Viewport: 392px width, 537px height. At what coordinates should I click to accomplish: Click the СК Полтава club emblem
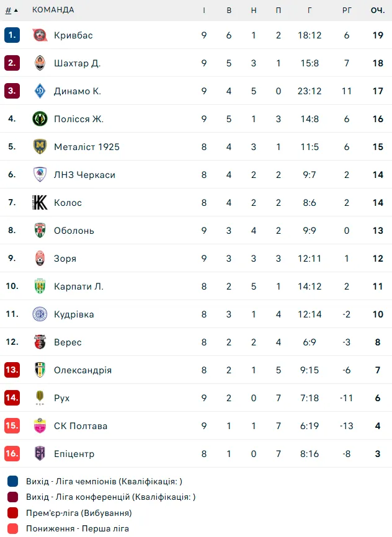point(40,426)
